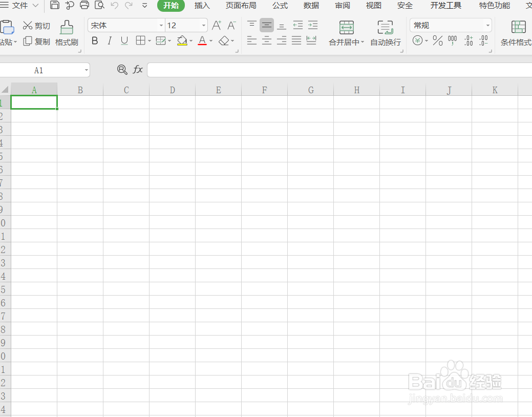The image size is (532, 417).
Task: Decrease indent icon
Action: [x=298, y=26]
